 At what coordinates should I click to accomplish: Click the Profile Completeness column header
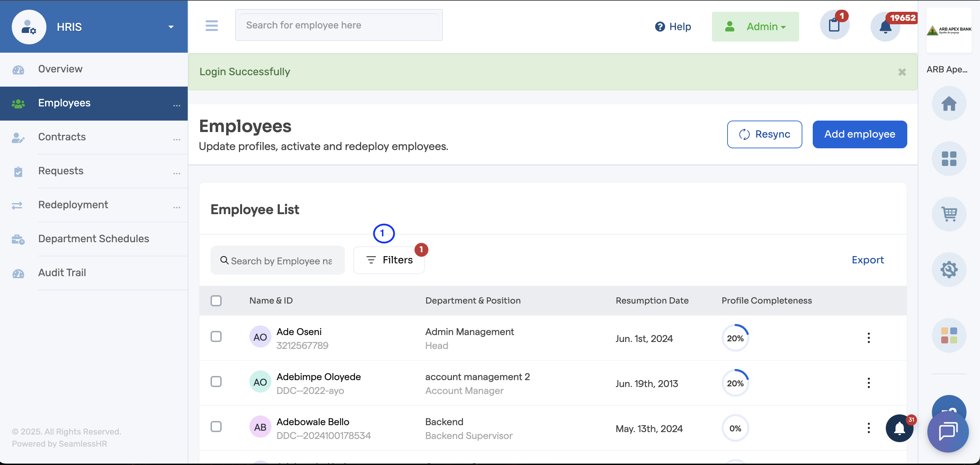(767, 301)
